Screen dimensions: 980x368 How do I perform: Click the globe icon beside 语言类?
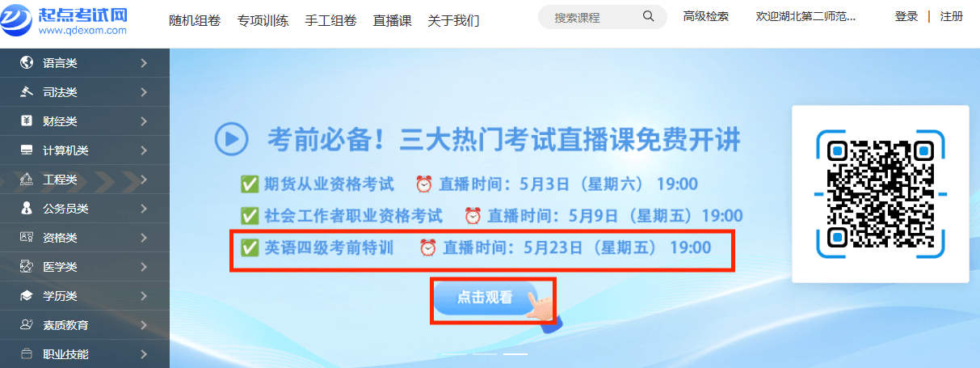click(x=27, y=63)
